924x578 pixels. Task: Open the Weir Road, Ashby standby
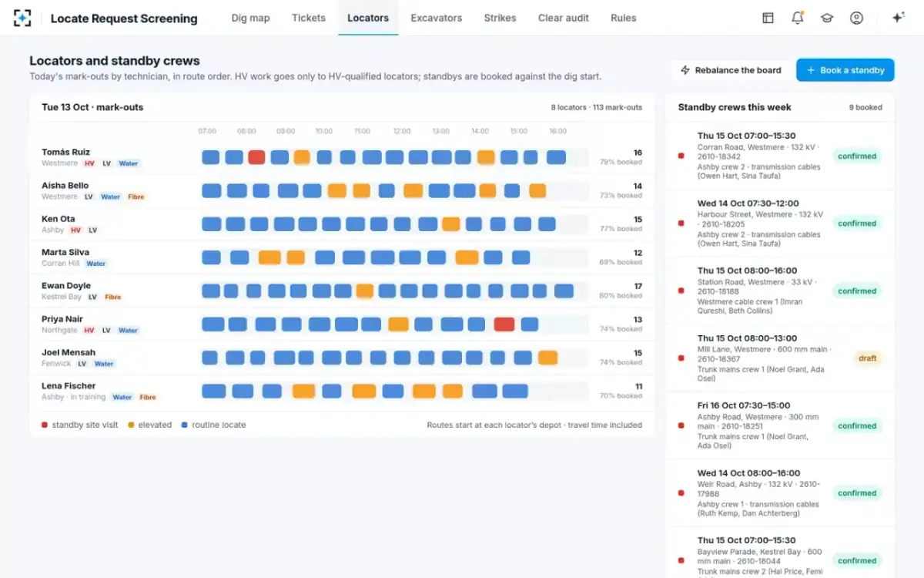click(780, 493)
